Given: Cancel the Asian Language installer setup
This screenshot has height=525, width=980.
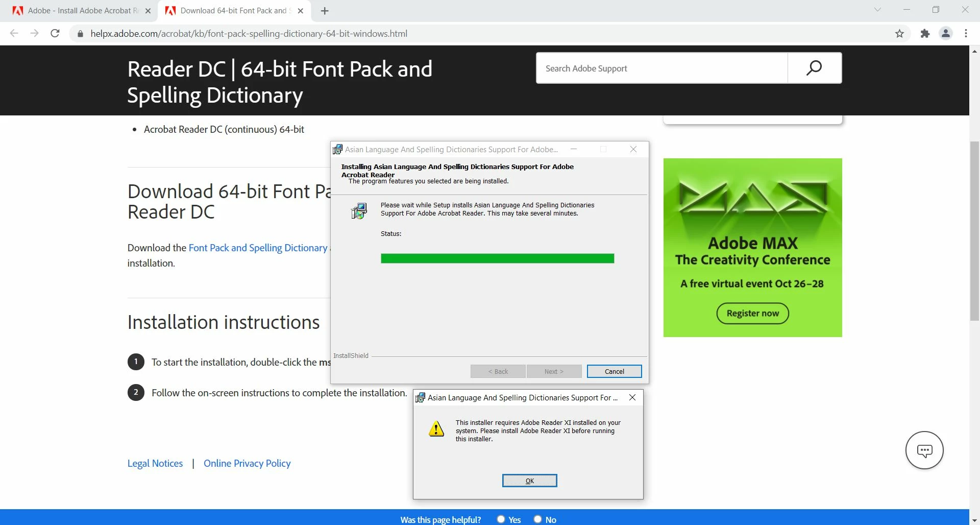Looking at the screenshot, I should [x=614, y=371].
